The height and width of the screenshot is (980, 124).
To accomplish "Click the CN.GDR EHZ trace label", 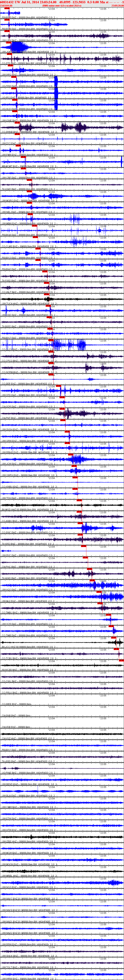I will (29, 407).
